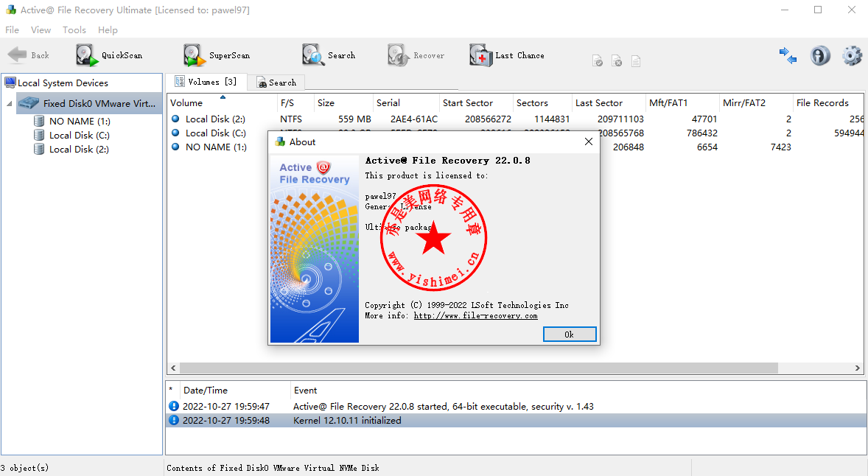This screenshot has height=476, width=868.
Task: Click the Date/Time log column header
Action: (236, 391)
